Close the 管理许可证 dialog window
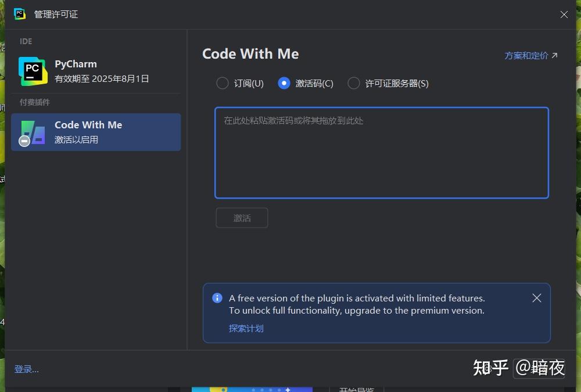 click(564, 15)
